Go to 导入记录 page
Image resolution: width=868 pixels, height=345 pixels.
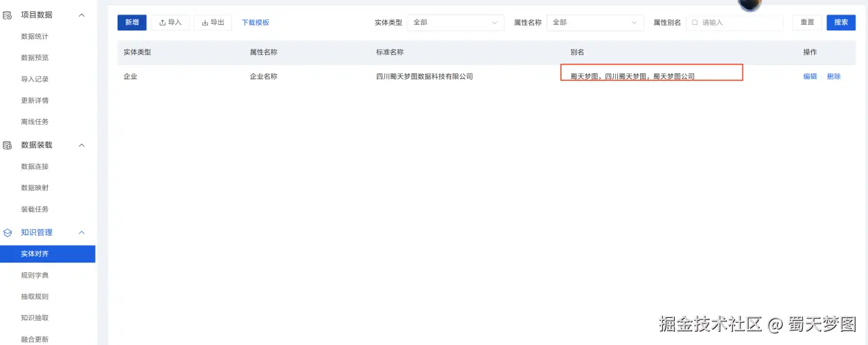(35, 80)
